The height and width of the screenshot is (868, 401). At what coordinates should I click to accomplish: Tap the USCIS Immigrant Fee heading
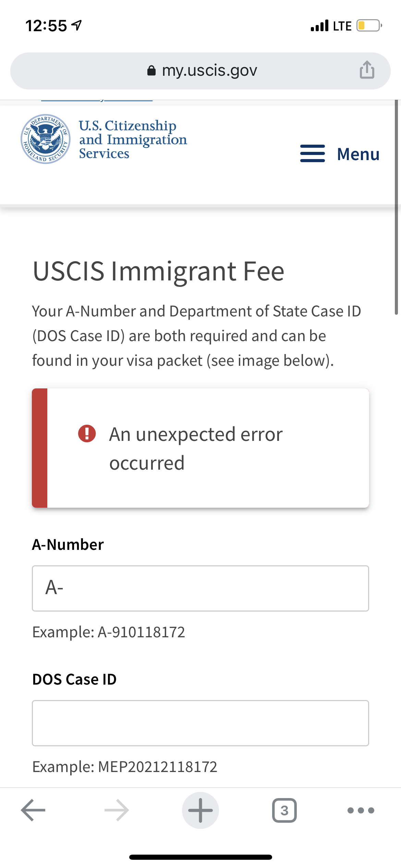pos(158,271)
